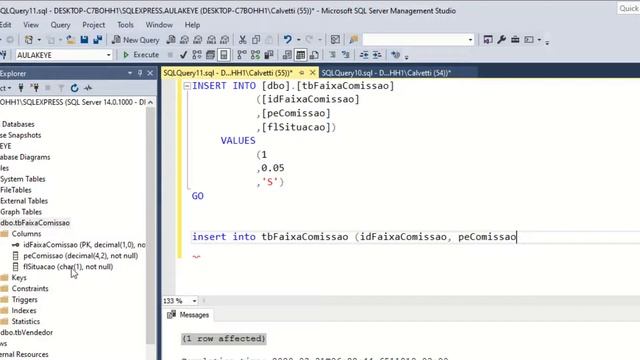Select the peComissao column node
Image resolution: width=640 pixels, height=360 pixels.
point(80,256)
